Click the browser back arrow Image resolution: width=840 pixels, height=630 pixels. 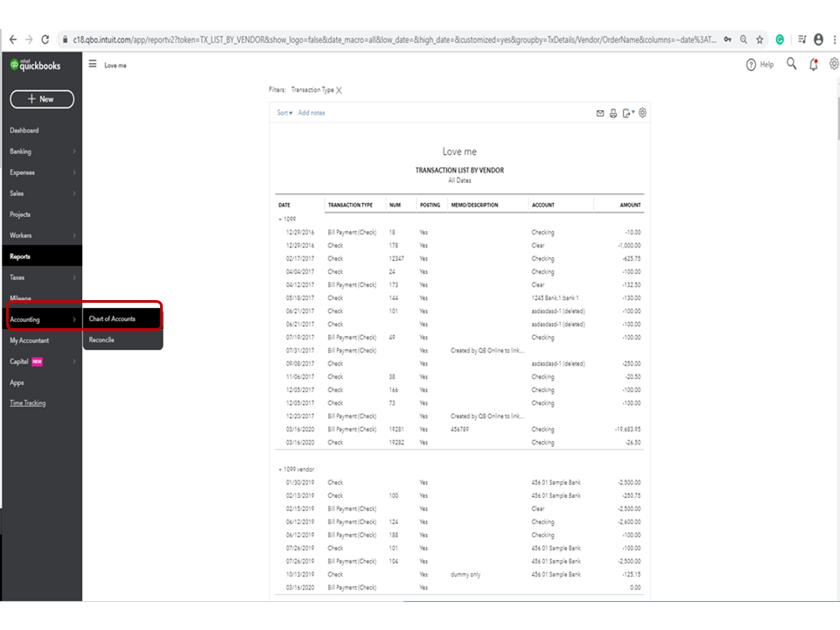pyautogui.click(x=13, y=39)
